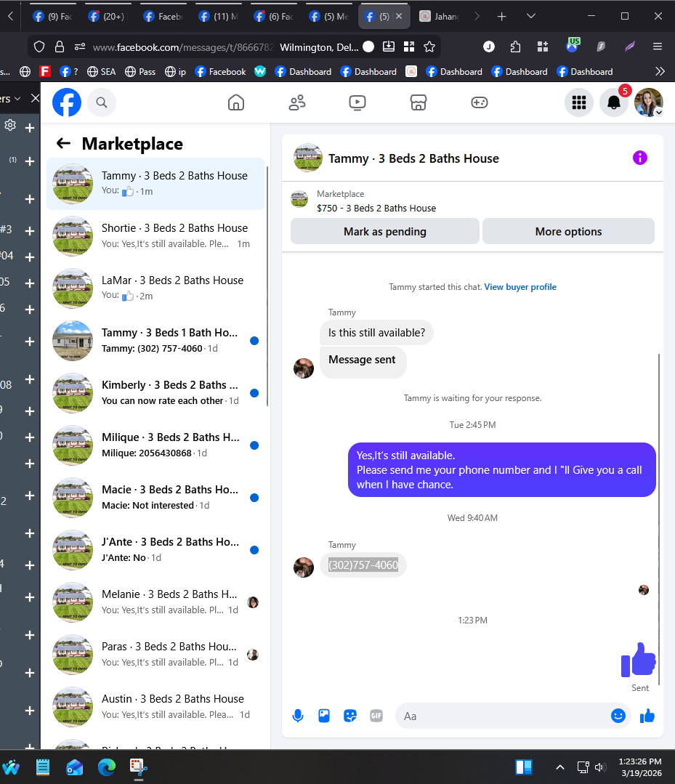
Task: Send a thumbs-up like
Action: pyautogui.click(x=647, y=716)
